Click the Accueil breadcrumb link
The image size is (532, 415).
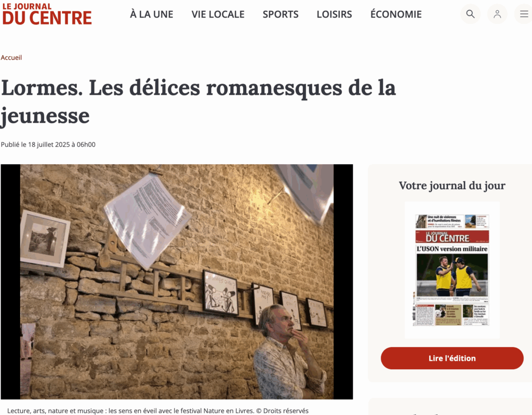[x=11, y=57]
